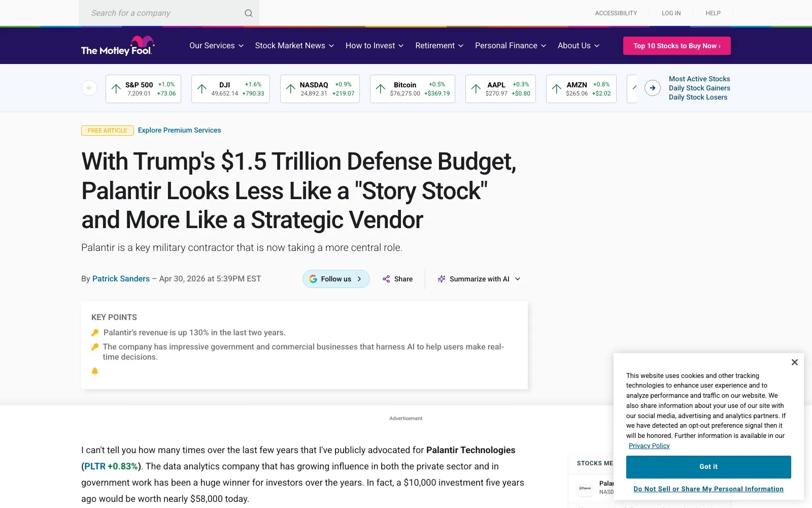Click the AMZN up-arrow icon

[x=557, y=89]
